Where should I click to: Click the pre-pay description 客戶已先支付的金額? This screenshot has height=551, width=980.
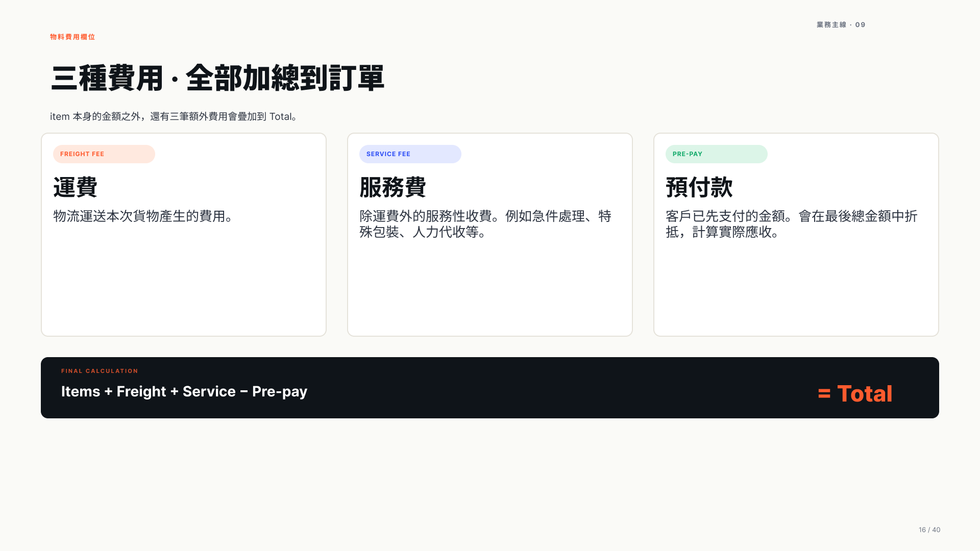click(792, 224)
